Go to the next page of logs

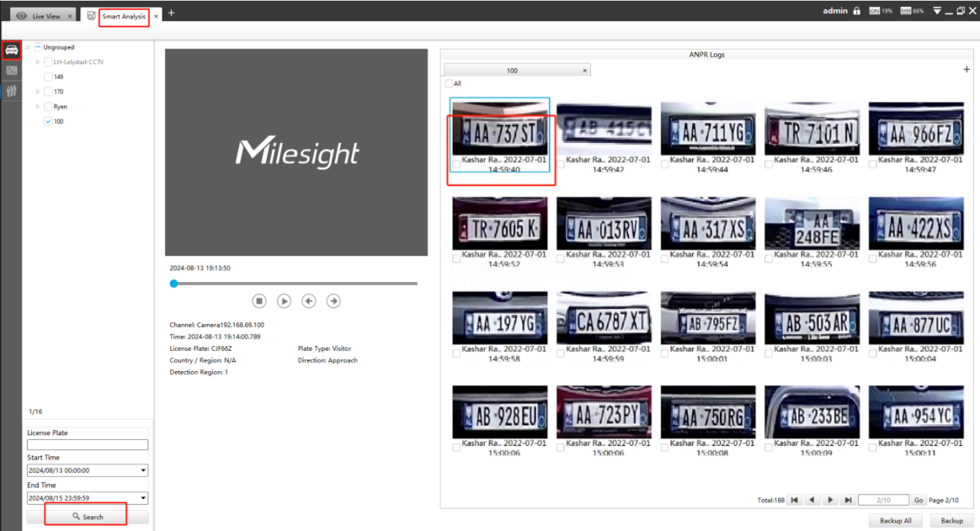tap(830, 500)
